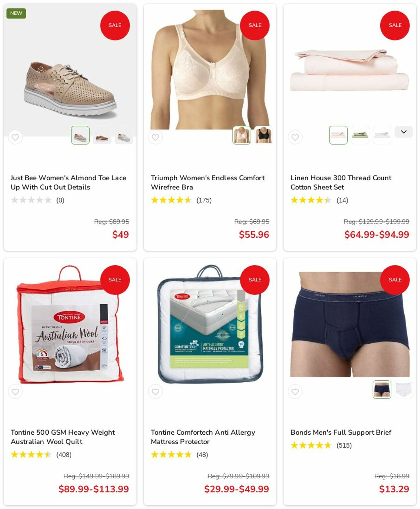Click NEW badge on shoe product
Viewport: 420px width, 509px height.
pyautogui.click(x=16, y=13)
